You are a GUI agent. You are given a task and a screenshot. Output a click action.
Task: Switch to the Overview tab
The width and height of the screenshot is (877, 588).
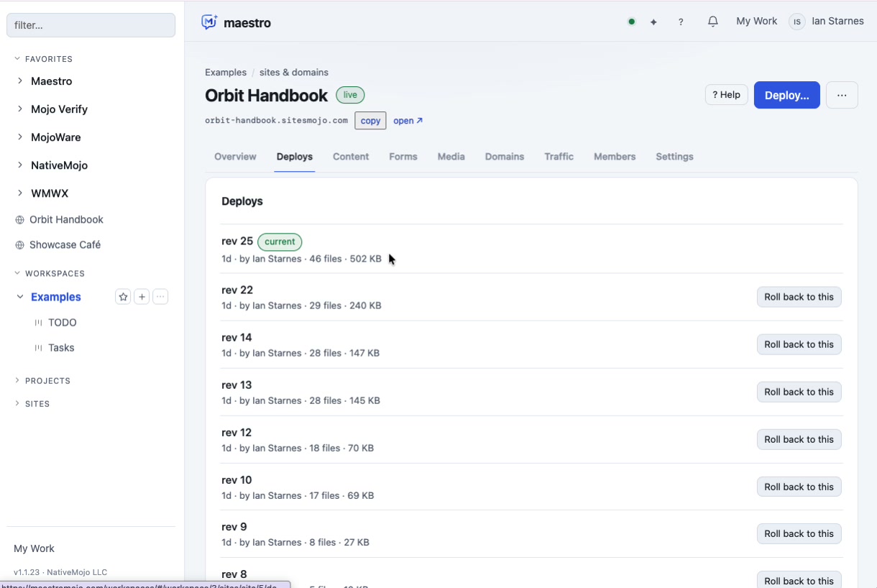235,157
